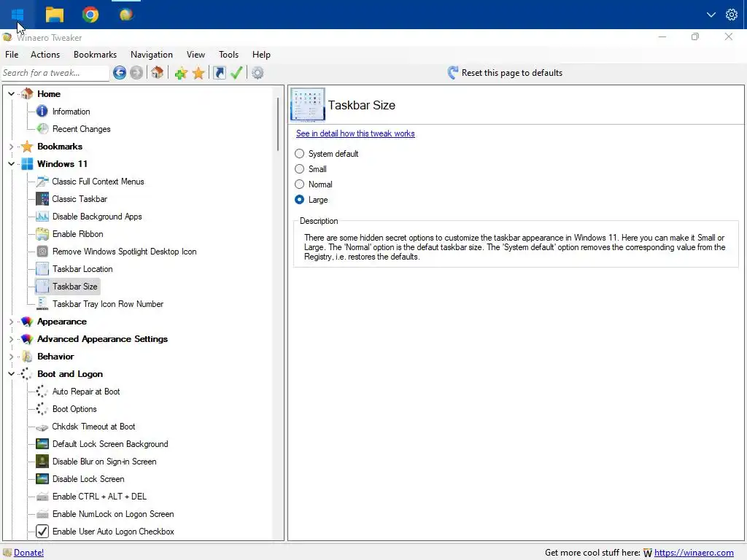Click Remove Windows Spotlight Desktop Icon's icon
This screenshot has width=747, height=560.
pos(42,252)
